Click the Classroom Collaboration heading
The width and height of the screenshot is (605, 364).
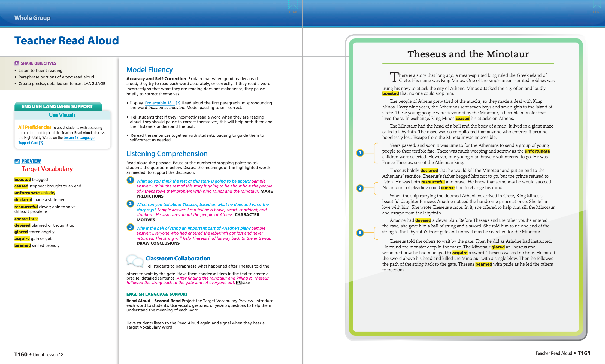point(178,258)
